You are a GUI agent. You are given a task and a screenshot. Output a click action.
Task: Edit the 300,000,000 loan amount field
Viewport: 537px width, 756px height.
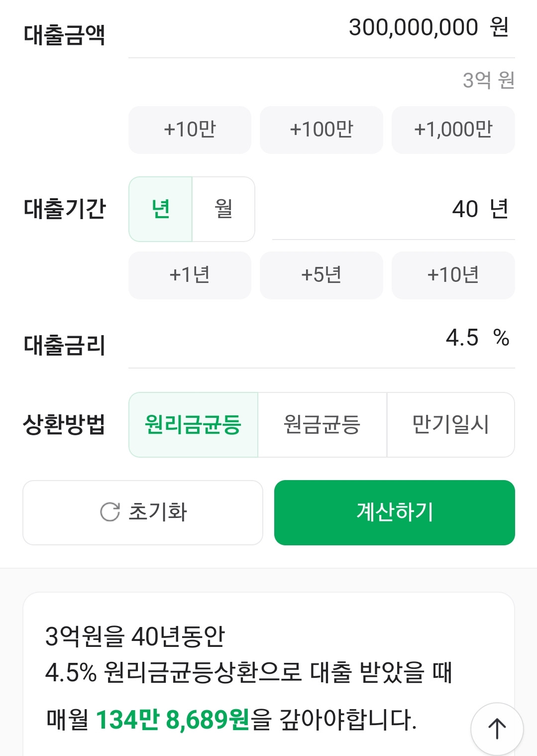point(413,28)
